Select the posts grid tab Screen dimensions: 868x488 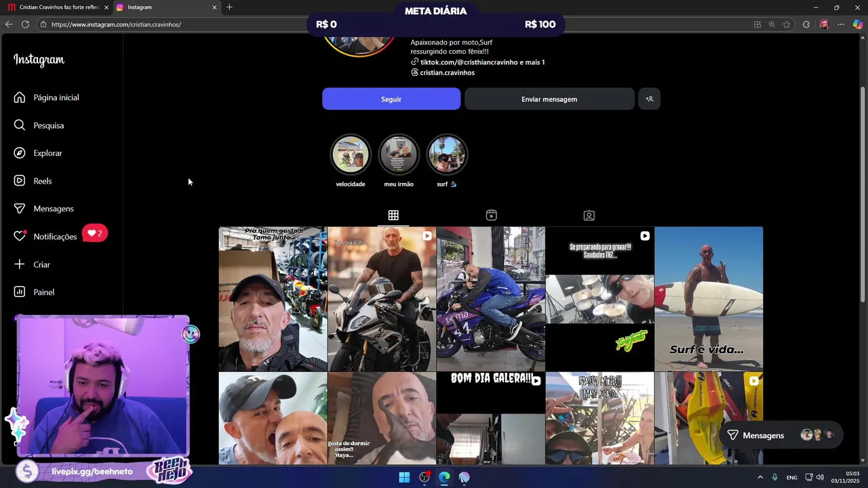pyautogui.click(x=393, y=216)
